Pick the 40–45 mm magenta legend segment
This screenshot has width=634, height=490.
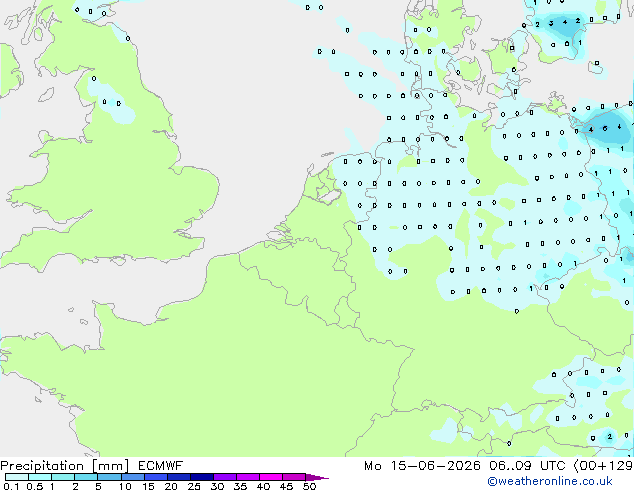tap(271, 477)
